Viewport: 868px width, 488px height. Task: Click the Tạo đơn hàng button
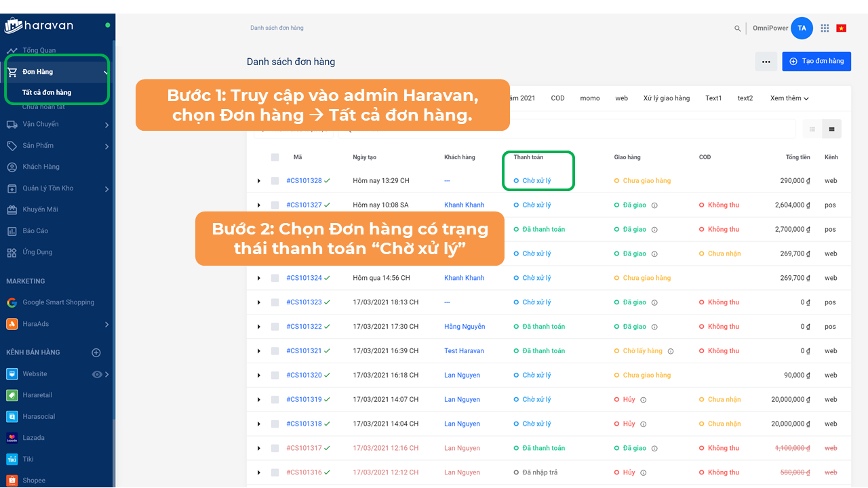point(816,61)
